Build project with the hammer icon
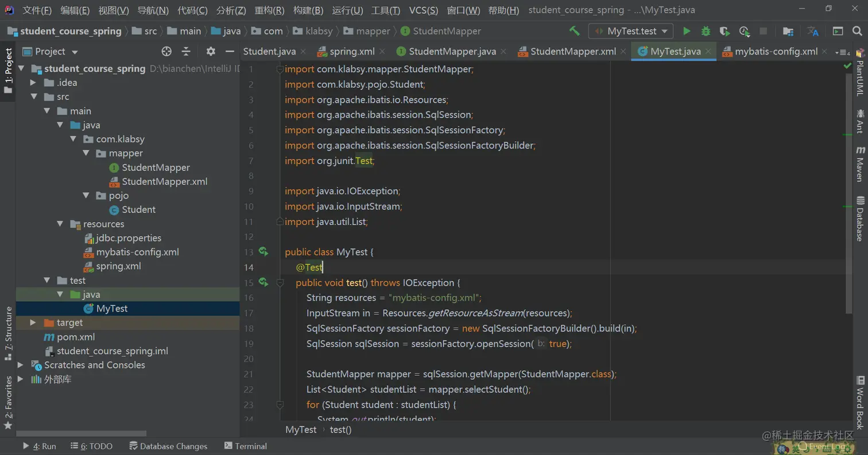Viewport: 868px width, 455px height. 574,31
